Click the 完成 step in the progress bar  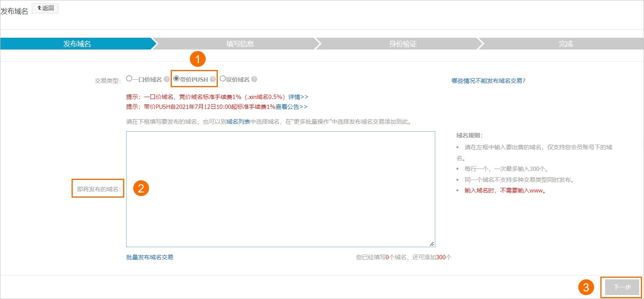point(565,44)
